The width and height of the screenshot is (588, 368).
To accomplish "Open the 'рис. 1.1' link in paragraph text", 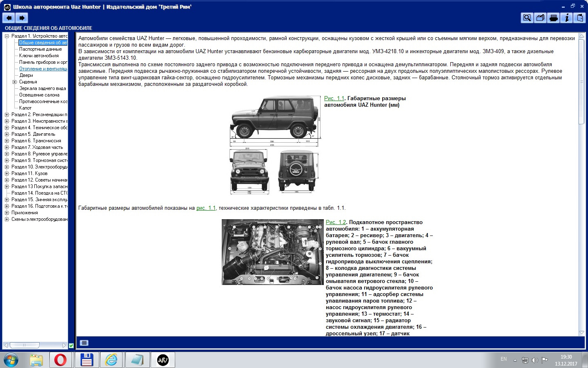I will point(206,208).
